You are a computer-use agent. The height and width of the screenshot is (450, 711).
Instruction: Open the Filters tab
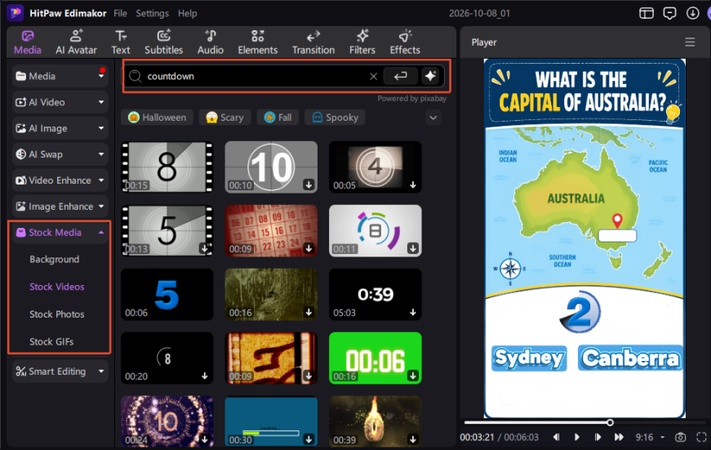click(x=362, y=42)
